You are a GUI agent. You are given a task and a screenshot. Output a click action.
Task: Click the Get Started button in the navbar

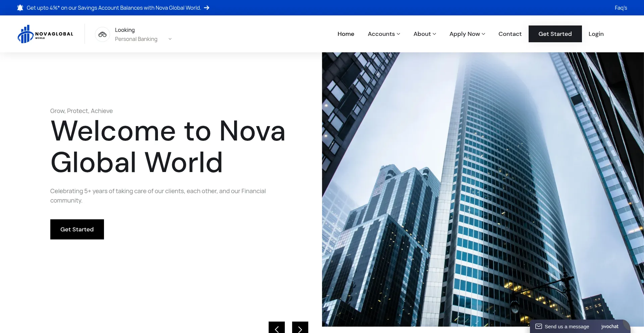[555, 34]
